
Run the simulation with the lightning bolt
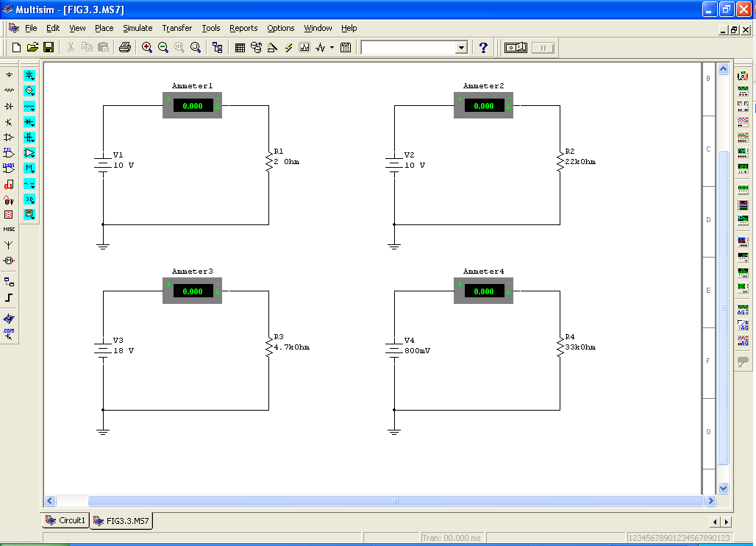click(288, 47)
